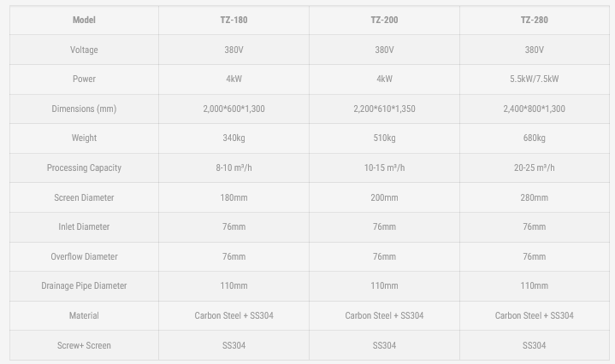Select the 340kg weight cell
This screenshot has width=615, height=364.
pyautogui.click(x=234, y=138)
